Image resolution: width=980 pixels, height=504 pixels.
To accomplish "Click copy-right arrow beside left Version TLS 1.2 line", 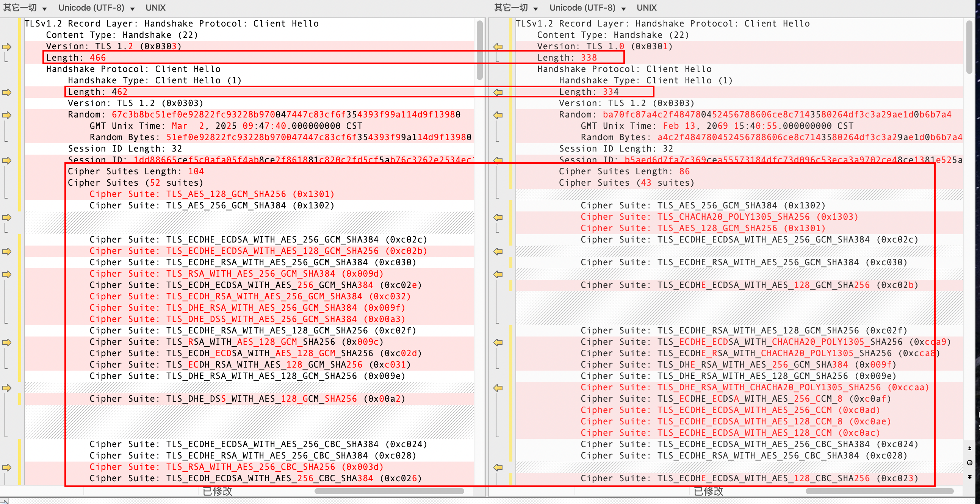I will (6, 47).
